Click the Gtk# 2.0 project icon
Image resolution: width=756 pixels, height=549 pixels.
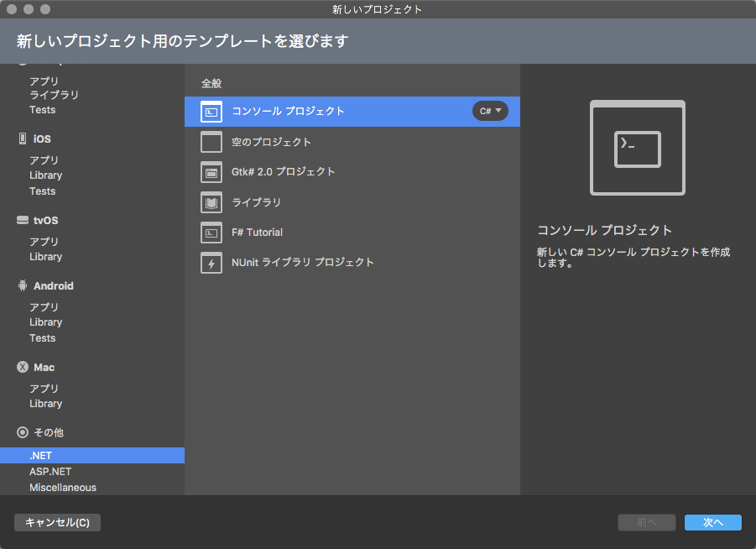(211, 172)
